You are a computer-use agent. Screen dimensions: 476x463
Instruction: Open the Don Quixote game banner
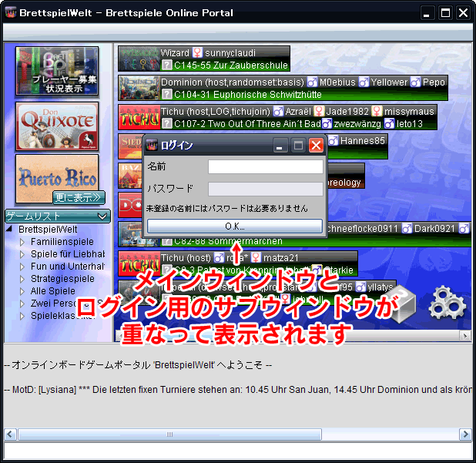57,126
